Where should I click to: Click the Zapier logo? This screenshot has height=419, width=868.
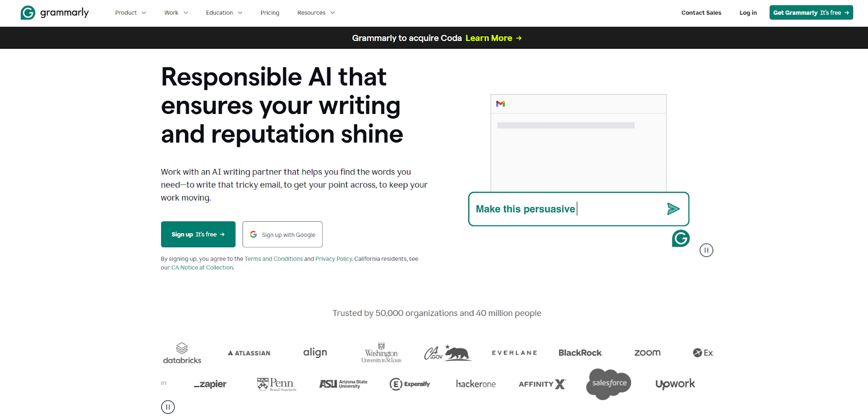coord(210,384)
